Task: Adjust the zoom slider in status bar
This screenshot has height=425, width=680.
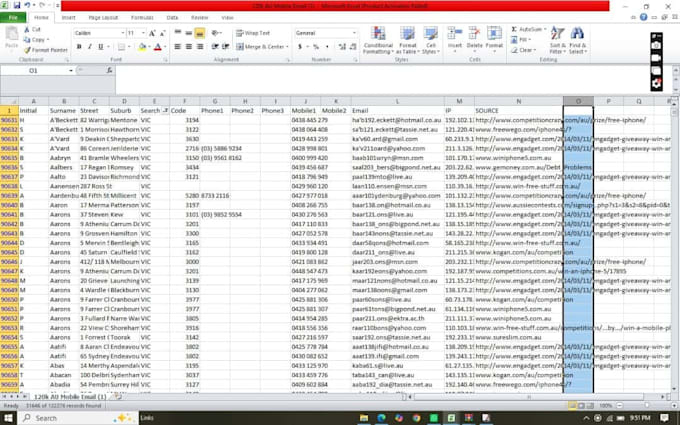Action: pyautogui.click(x=646, y=405)
